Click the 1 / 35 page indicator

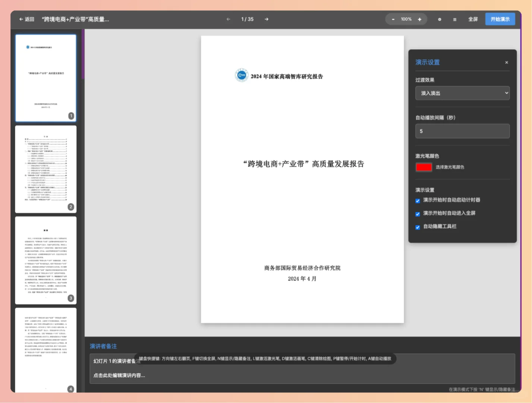tap(247, 19)
